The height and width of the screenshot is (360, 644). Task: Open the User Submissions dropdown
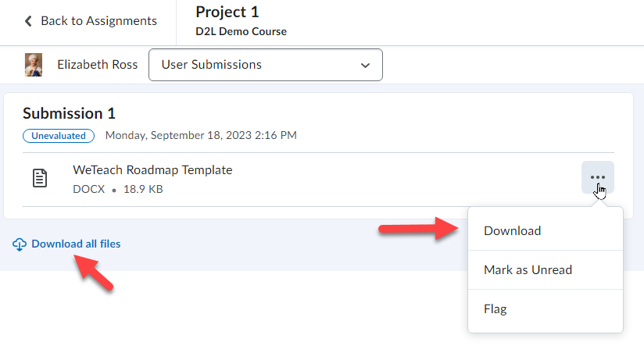pos(265,65)
